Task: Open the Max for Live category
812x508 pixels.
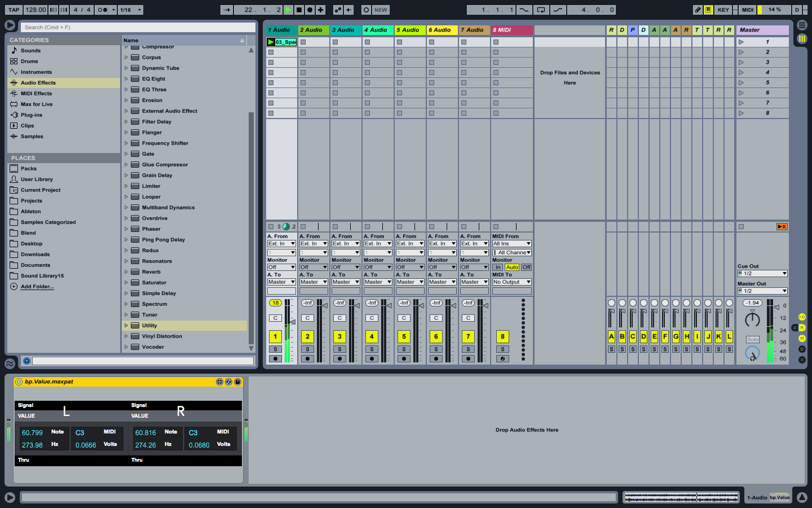Action: [36, 104]
